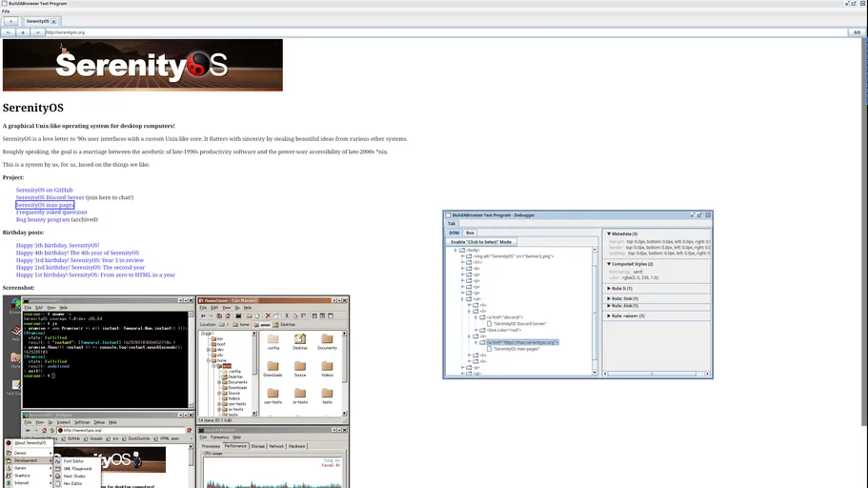This screenshot has height=488, width=868.
Task: Open the SerenityOS Discord Server link
Action: (50, 197)
